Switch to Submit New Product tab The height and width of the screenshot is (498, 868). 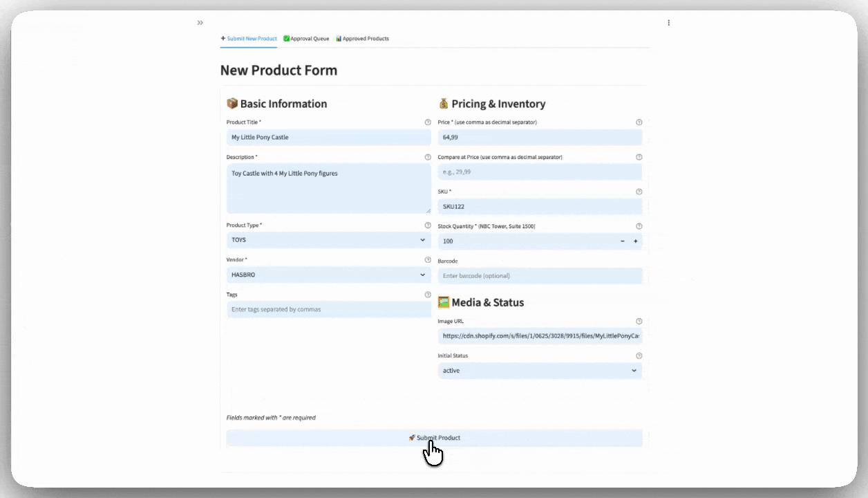tap(249, 39)
